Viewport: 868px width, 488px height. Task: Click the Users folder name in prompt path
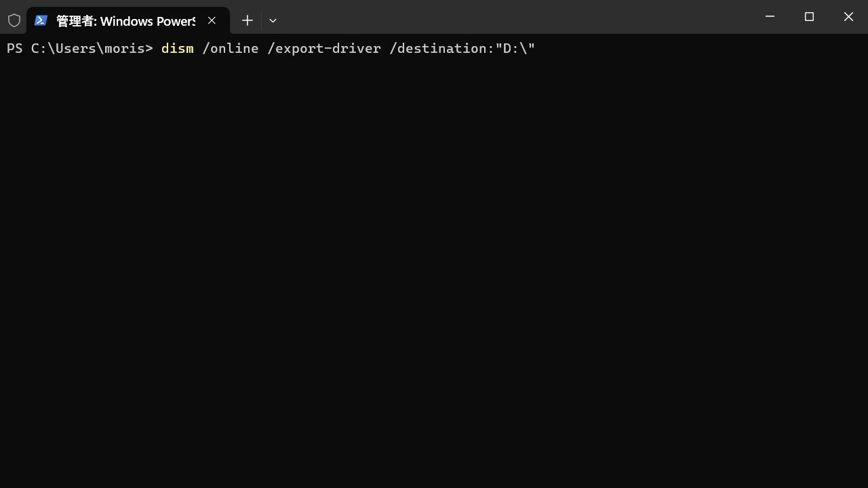(75, 49)
